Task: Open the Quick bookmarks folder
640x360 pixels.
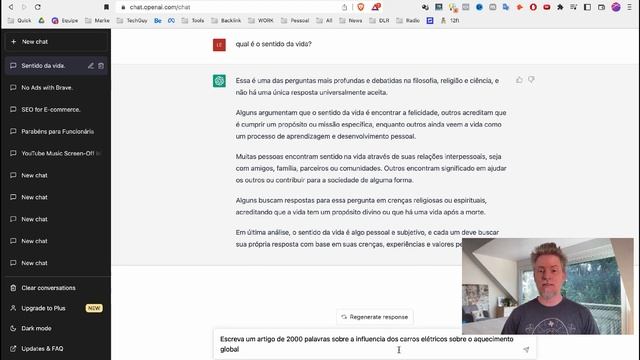Action: tap(20, 20)
